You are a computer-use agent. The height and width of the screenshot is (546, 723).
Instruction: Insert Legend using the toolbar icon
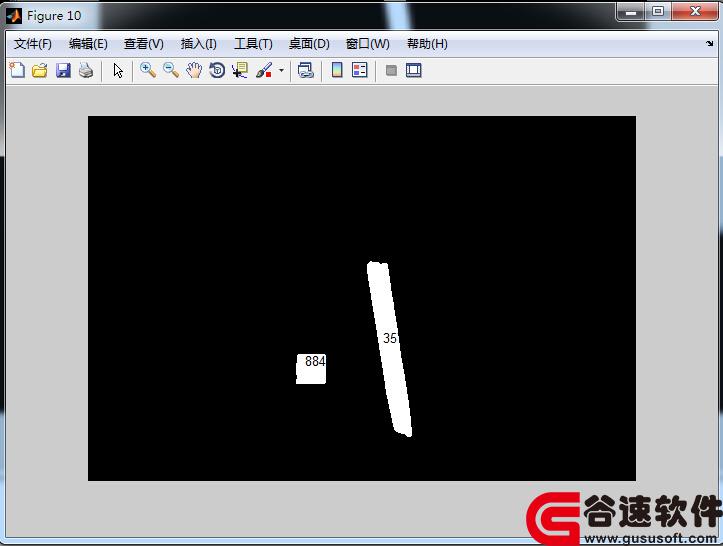pyautogui.click(x=360, y=70)
